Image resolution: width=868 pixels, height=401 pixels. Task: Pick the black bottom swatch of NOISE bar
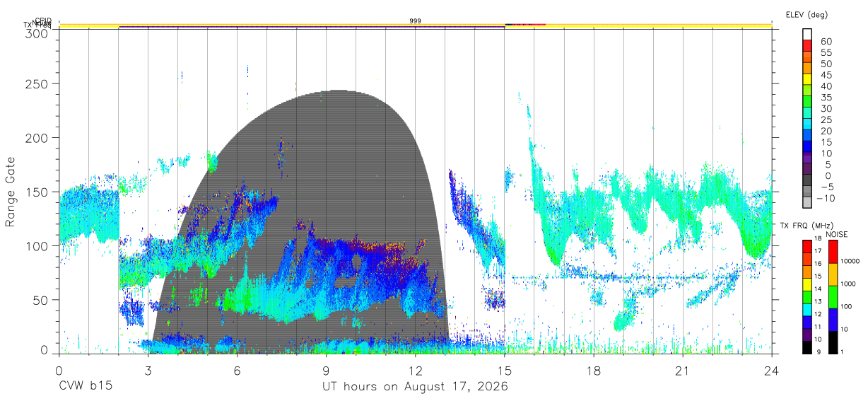[x=834, y=342]
